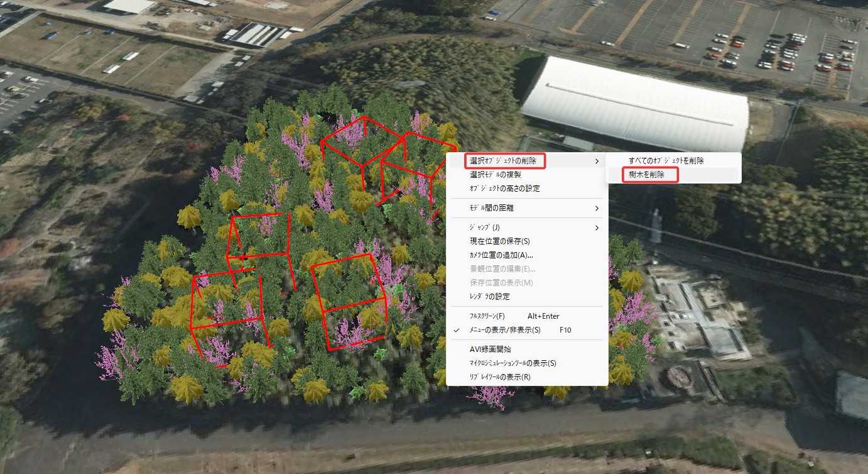Show リプレイツールの表示(R)
Screen dimensions: 868x474
tap(500, 377)
